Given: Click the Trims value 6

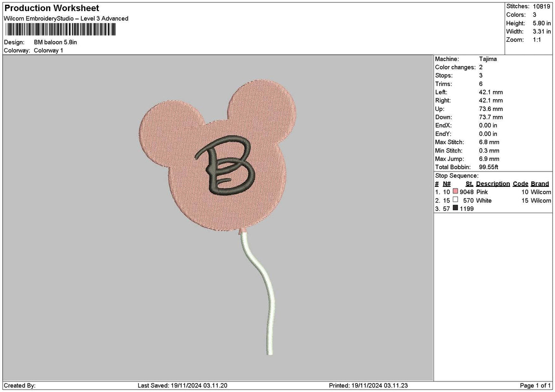Looking at the screenshot, I should tap(481, 84).
